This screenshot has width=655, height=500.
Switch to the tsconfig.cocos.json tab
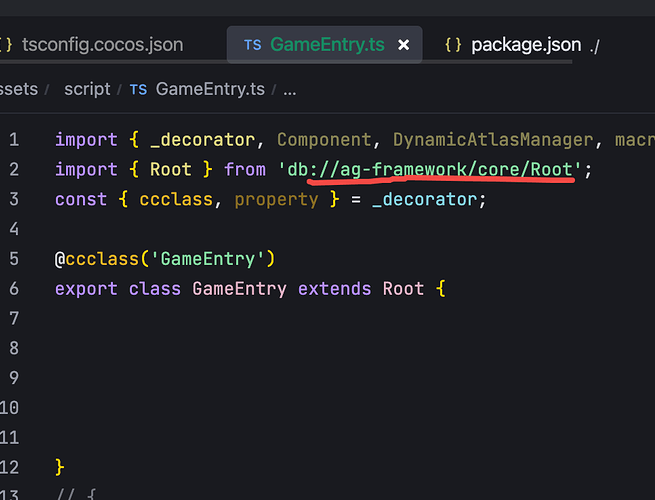[x=104, y=45]
